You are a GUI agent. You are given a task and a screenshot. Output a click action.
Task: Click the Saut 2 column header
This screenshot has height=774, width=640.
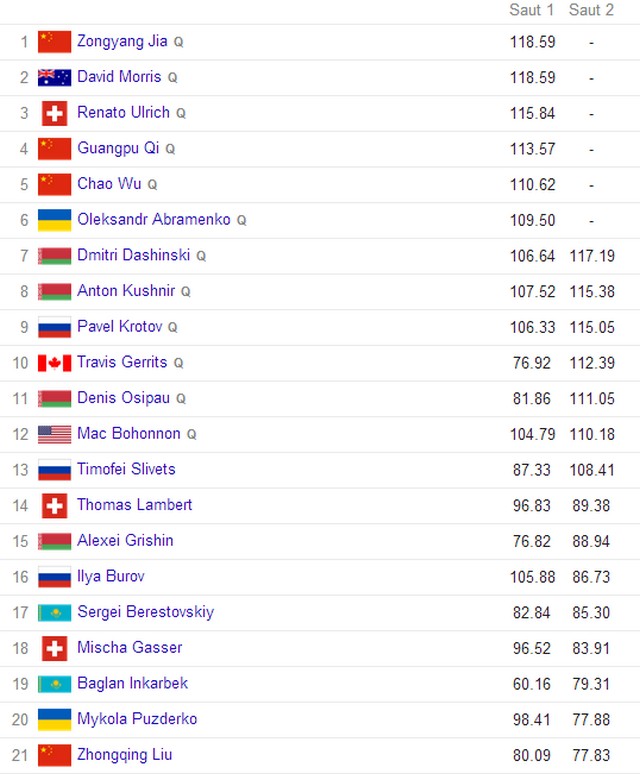[x=591, y=10]
